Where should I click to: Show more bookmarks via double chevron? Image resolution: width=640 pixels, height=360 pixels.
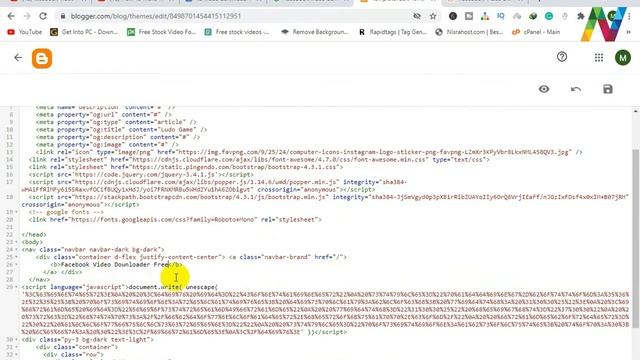click(x=628, y=32)
